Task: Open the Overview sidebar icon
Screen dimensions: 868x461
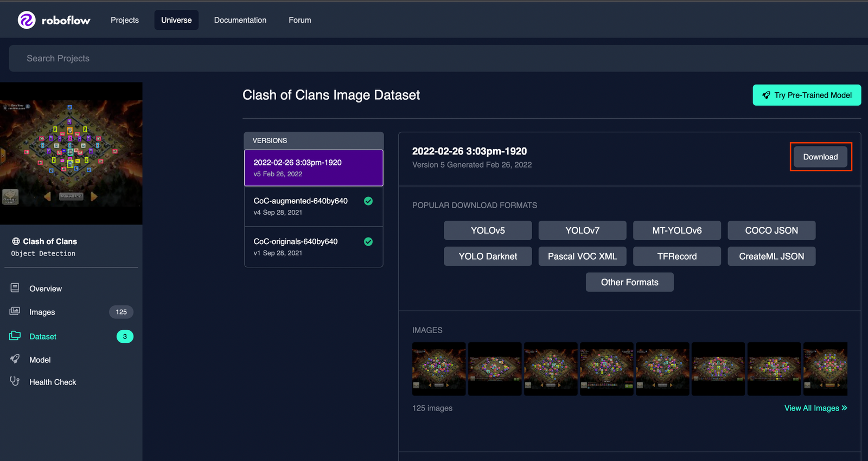Action: [x=15, y=288]
